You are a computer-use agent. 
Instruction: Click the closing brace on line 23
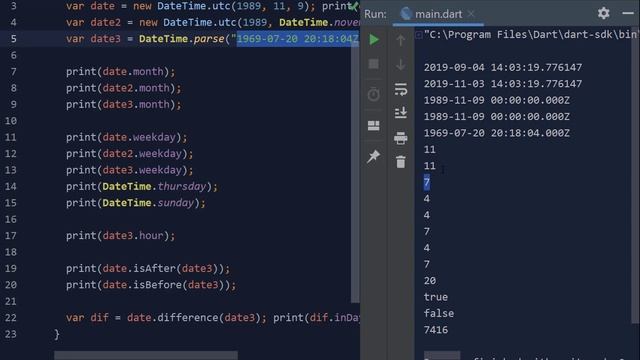tap(57, 334)
